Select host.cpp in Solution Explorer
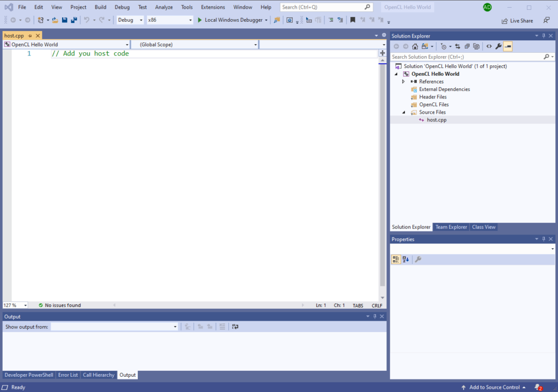The image size is (558, 392). click(436, 120)
